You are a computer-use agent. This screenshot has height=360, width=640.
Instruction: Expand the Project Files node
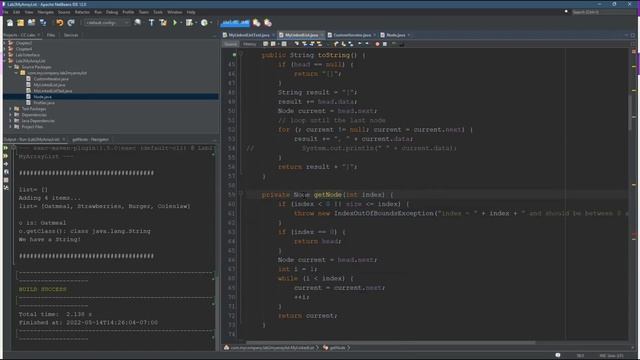point(10,127)
